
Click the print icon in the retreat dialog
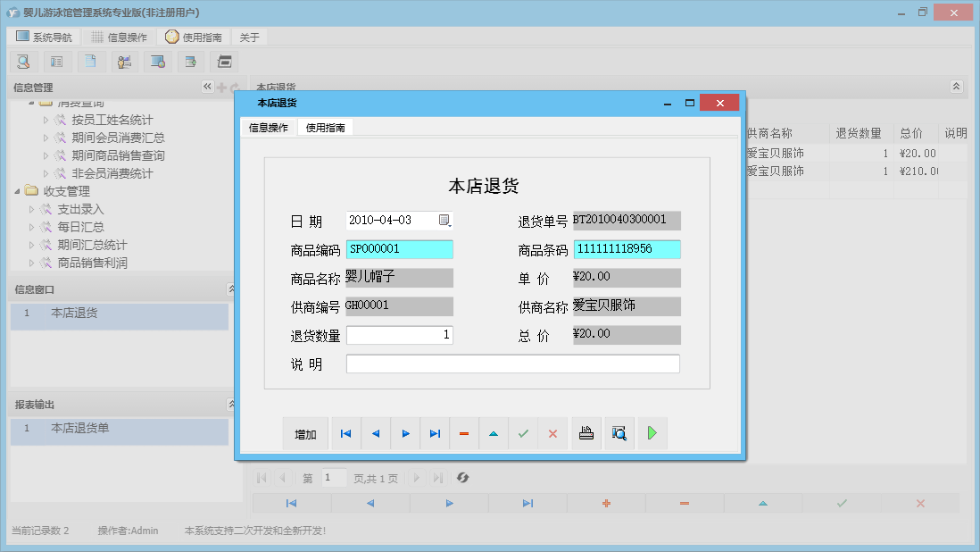pos(586,433)
